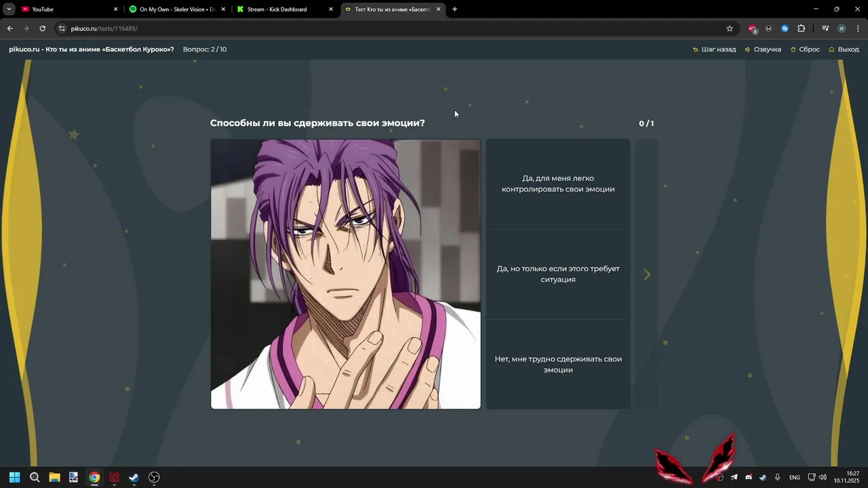Open the Chrome profile avatar
The image size is (868, 488).
pyautogui.click(x=842, y=28)
